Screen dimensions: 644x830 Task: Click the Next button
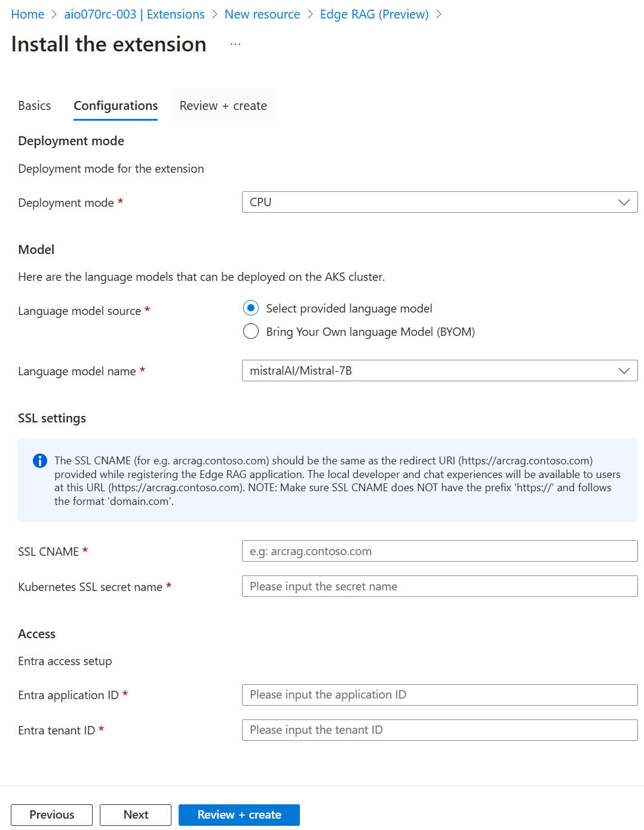tap(135, 814)
